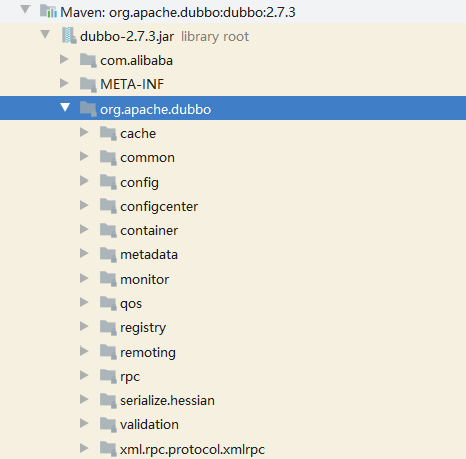The image size is (466, 459).
Task: Click the serialize.hessian folder icon
Action: [108, 401]
